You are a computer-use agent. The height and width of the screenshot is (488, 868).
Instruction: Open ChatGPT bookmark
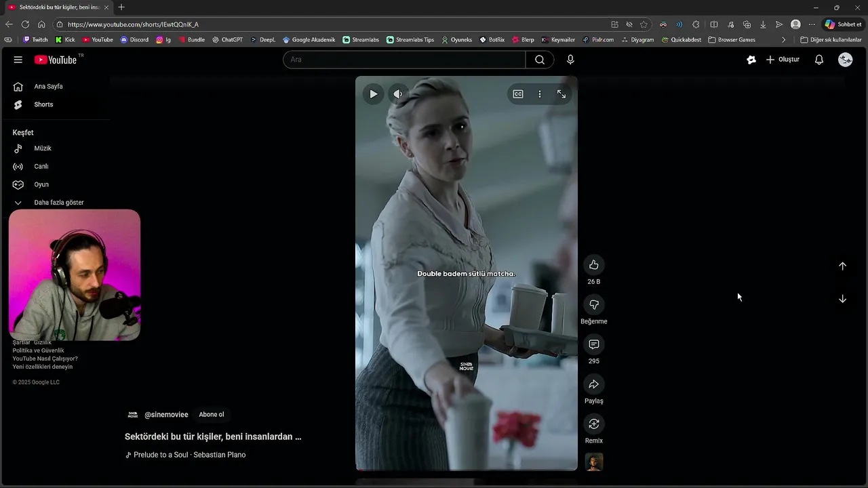[227, 40]
